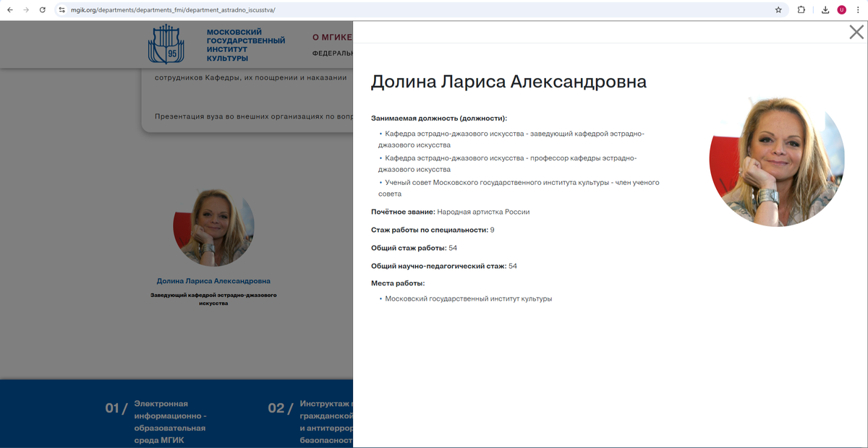Click the 'U' profile avatar icon
The width and height of the screenshot is (868, 448).
(x=840, y=11)
